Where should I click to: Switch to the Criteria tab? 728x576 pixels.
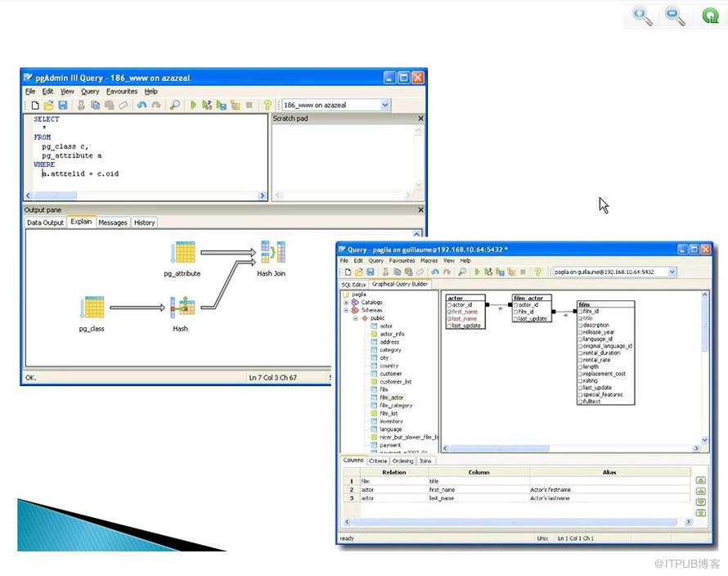point(378,461)
